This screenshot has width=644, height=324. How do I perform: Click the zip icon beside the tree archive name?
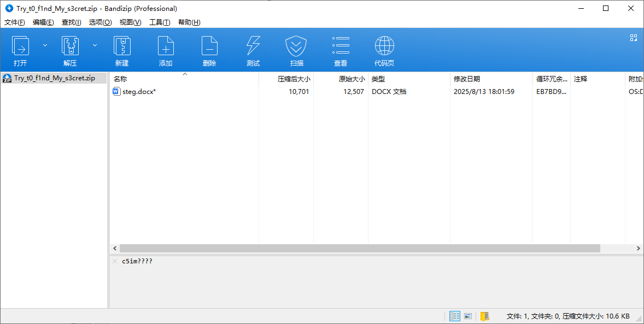7,78
